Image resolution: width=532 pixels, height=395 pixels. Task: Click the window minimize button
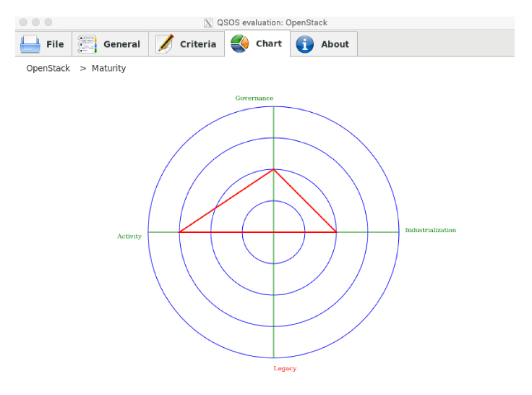click(36, 22)
